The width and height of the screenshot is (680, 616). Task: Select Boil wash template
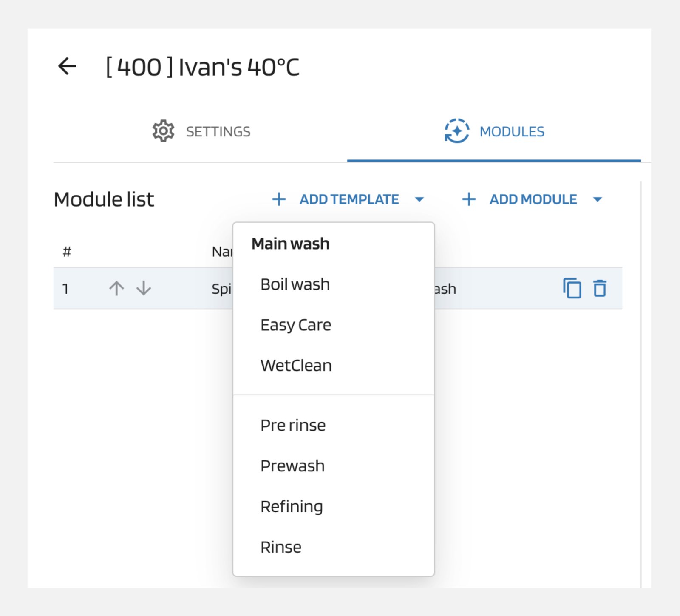coord(295,284)
